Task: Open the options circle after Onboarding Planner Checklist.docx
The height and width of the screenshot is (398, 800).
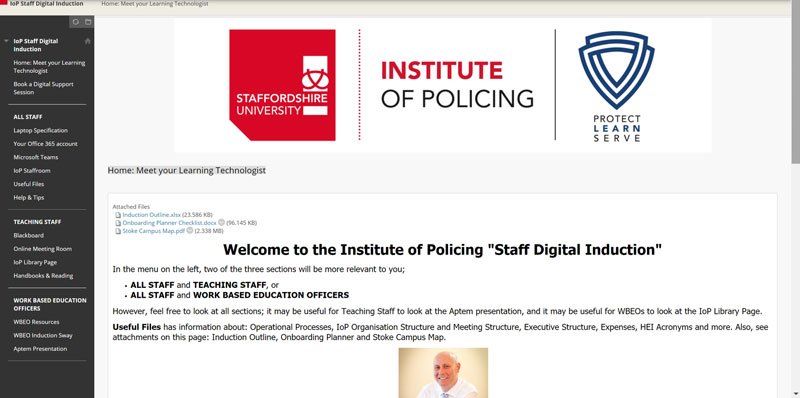Action: (221, 222)
